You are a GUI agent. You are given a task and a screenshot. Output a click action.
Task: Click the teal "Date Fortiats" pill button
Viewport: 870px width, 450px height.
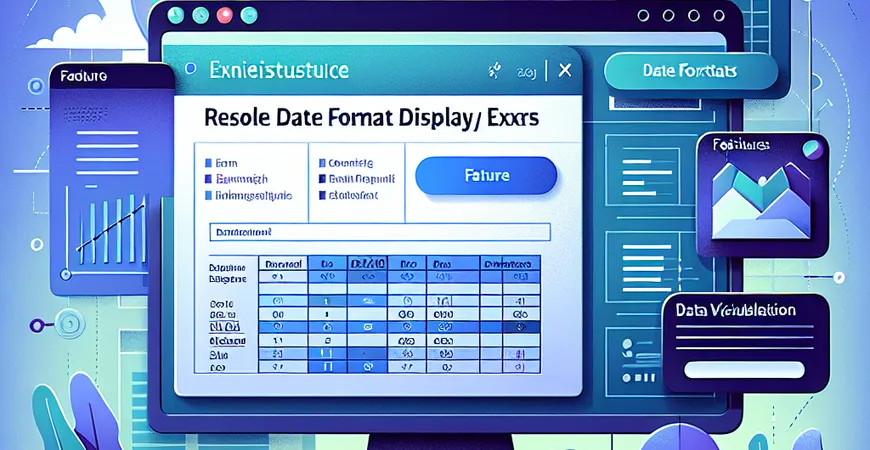click(690, 72)
